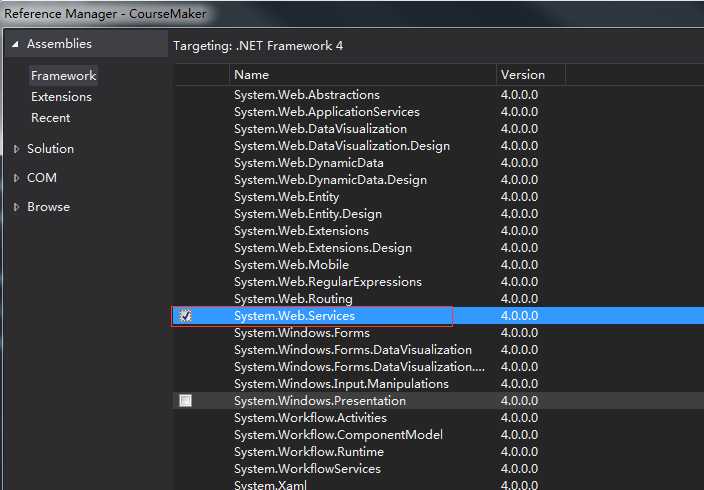Image resolution: width=704 pixels, height=490 pixels.
Task: Select System.Web.DynamicData.Design row
Action: click(x=440, y=180)
